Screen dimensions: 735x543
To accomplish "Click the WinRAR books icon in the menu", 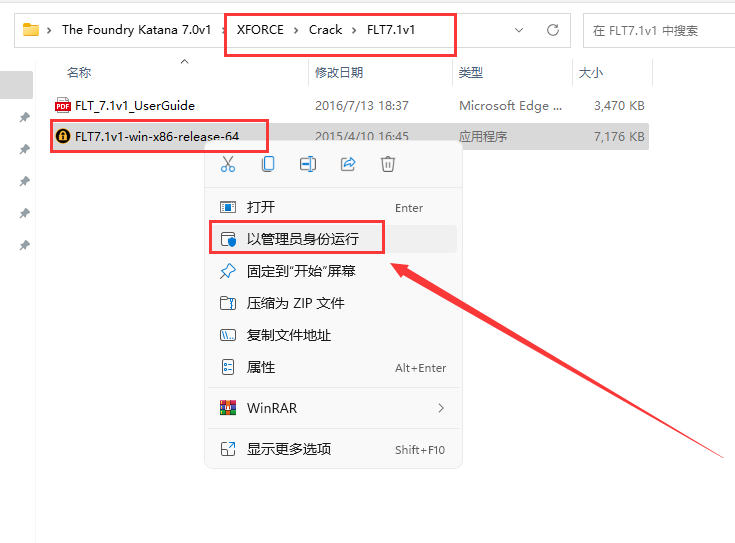I will tap(228, 408).
